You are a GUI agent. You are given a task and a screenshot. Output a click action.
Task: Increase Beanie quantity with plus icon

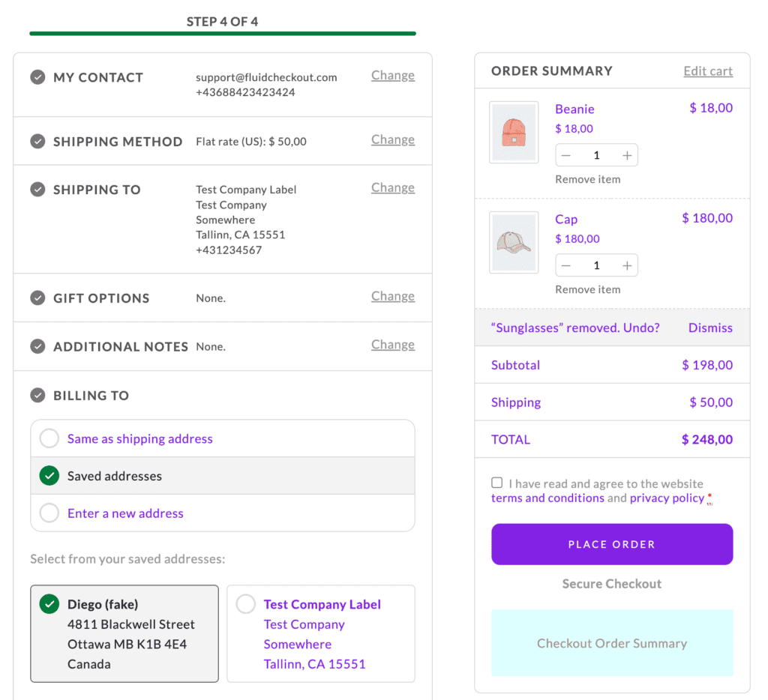pyautogui.click(x=627, y=156)
